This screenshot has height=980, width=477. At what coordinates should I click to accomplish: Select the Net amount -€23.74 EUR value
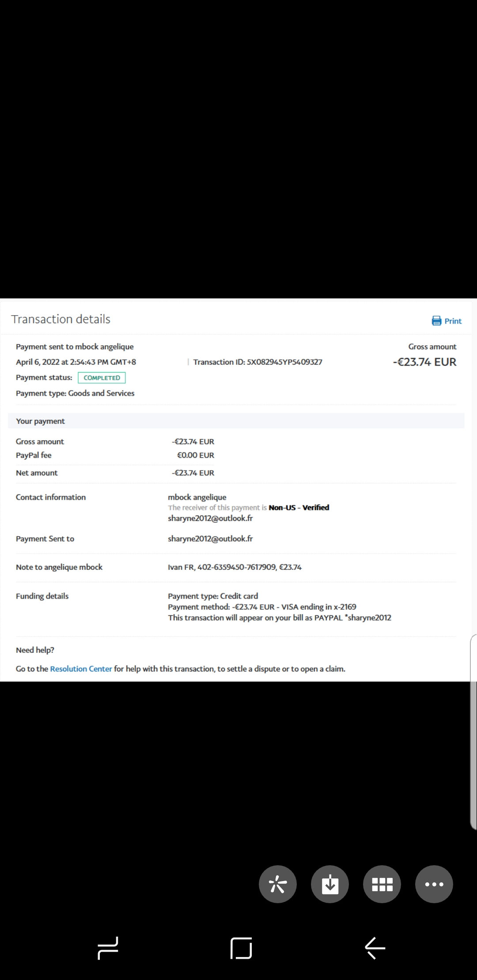click(x=193, y=473)
